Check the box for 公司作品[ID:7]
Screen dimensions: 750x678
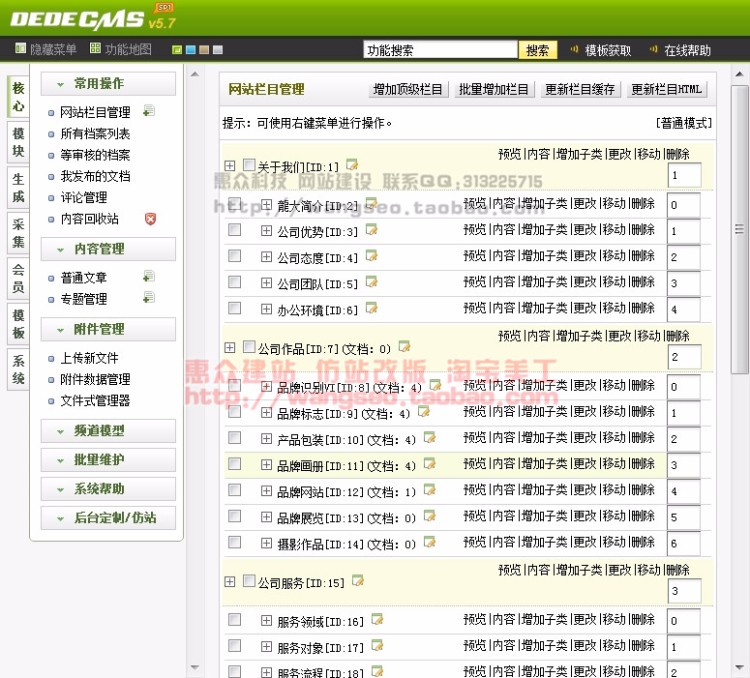[249, 346]
